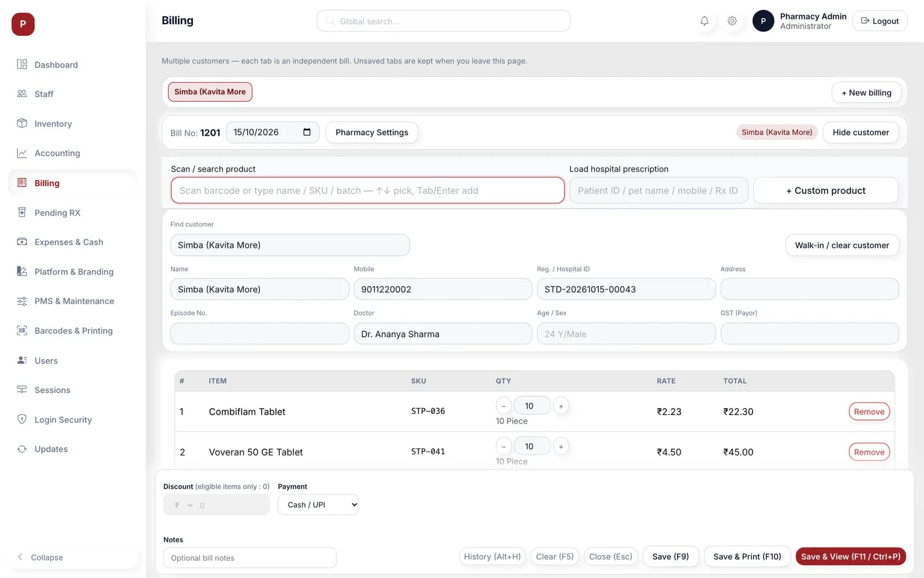Click the red P app logo

[23, 24]
